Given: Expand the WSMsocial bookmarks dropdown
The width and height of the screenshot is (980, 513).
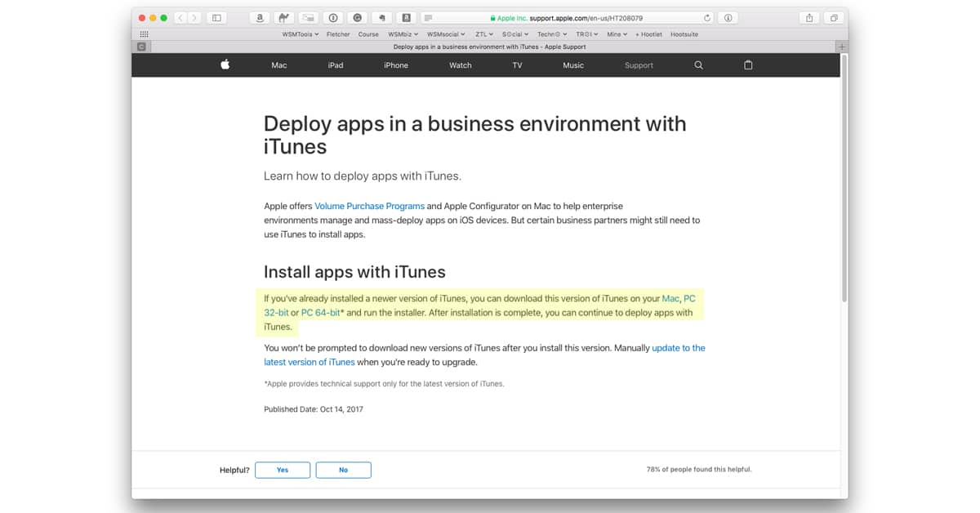Looking at the screenshot, I should tap(446, 34).
